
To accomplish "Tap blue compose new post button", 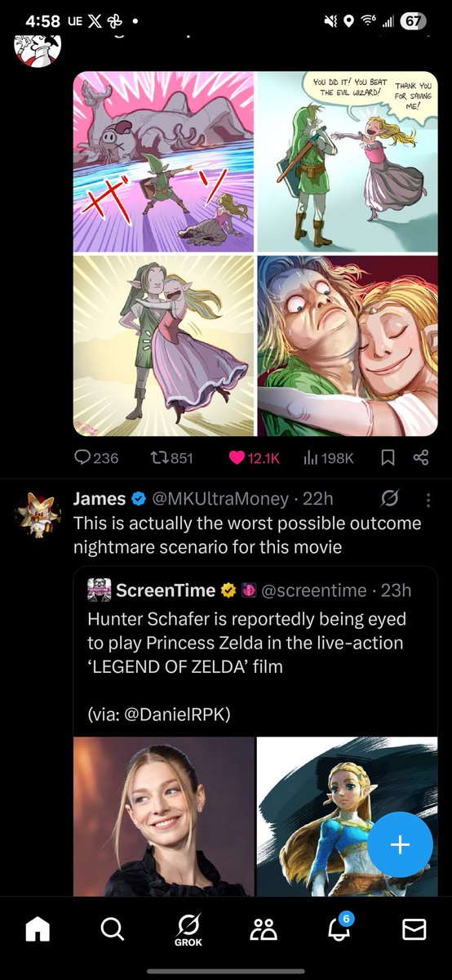I will click(x=400, y=844).
